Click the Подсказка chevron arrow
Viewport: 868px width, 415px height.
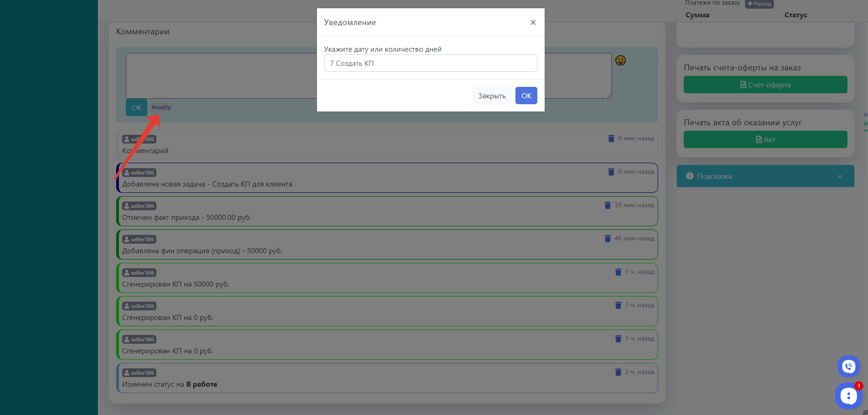click(x=839, y=176)
